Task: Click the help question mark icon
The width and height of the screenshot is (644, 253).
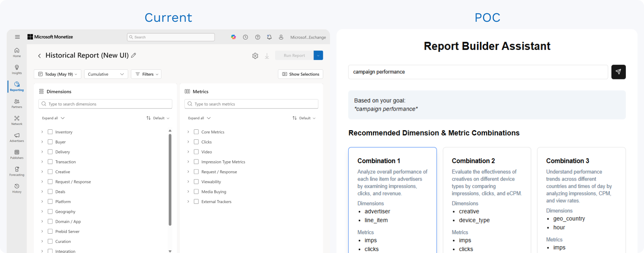Action: click(x=258, y=37)
